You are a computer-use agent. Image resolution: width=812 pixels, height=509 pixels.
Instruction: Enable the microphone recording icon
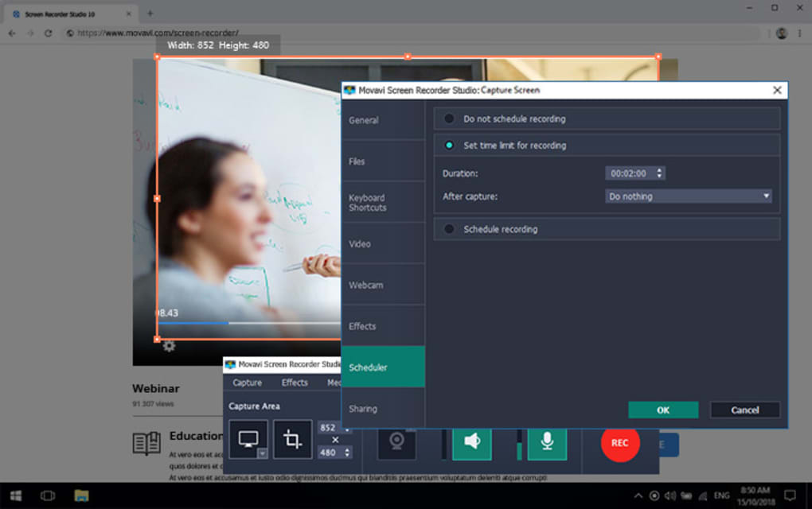point(547,444)
